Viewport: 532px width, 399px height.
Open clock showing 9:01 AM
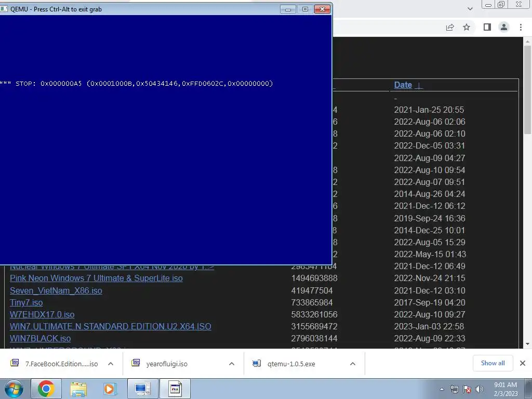pyautogui.click(x=506, y=389)
